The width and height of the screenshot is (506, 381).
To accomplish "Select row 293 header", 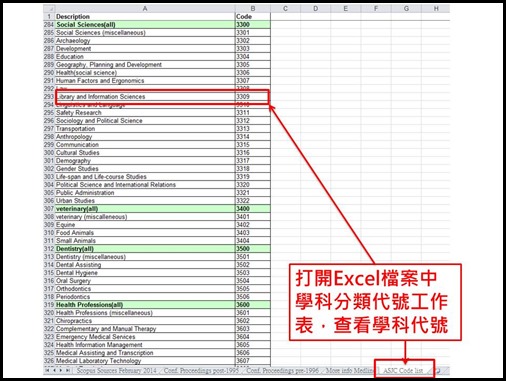I will point(49,97).
